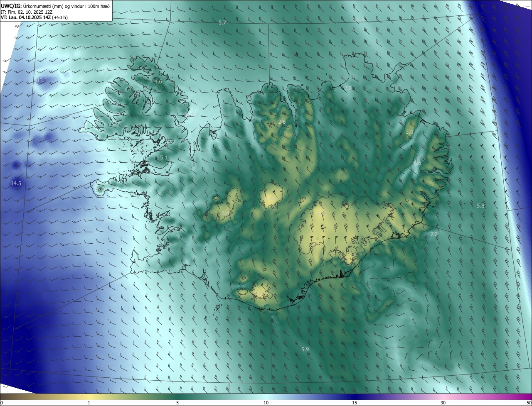Viewport: 532px width, 406px height.
Task: Click the 5.1 value on the map
Action: click(164, 158)
